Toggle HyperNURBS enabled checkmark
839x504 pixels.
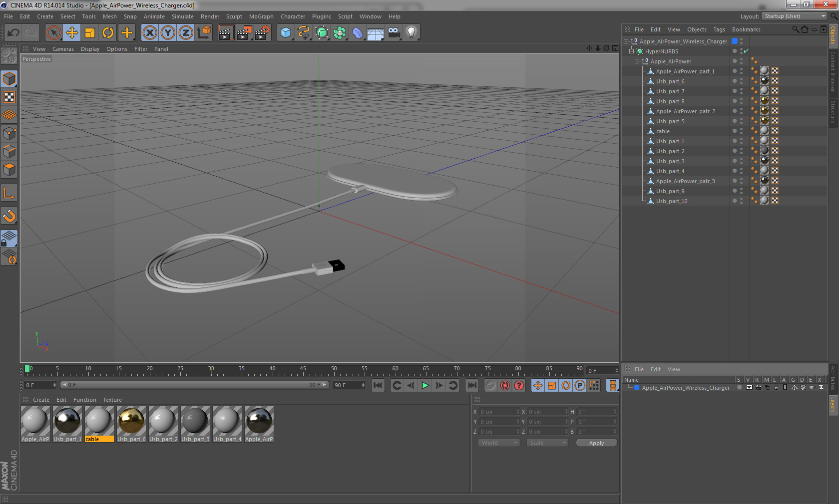coord(746,51)
